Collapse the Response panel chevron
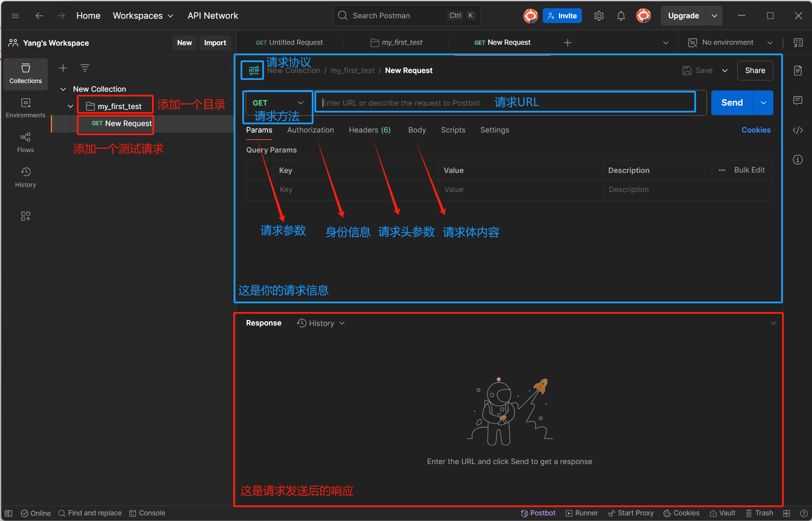The image size is (812, 521). pos(773,323)
